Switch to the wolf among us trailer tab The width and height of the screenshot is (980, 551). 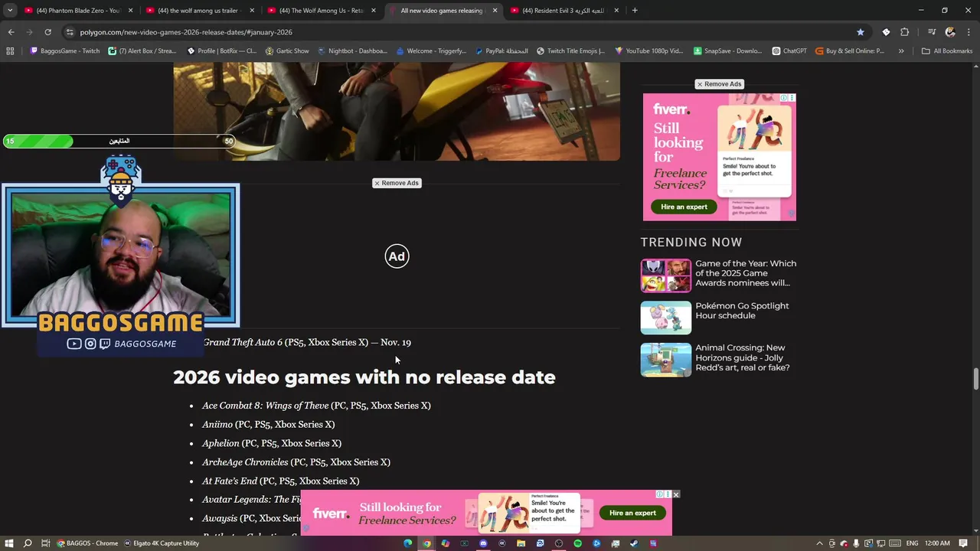(199, 11)
